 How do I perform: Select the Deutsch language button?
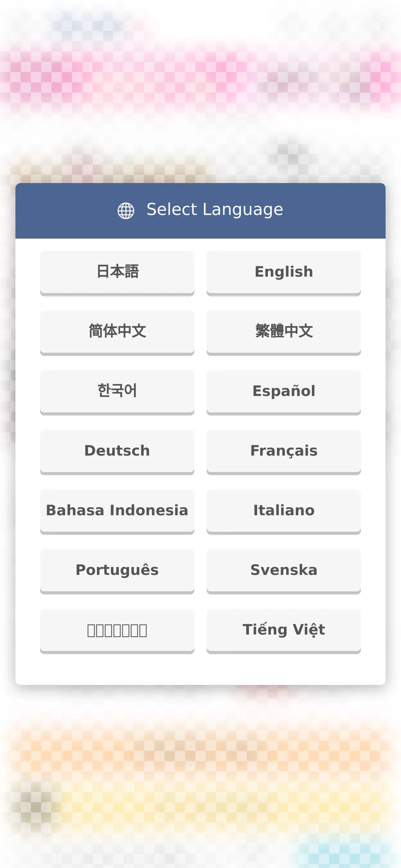[x=117, y=452]
